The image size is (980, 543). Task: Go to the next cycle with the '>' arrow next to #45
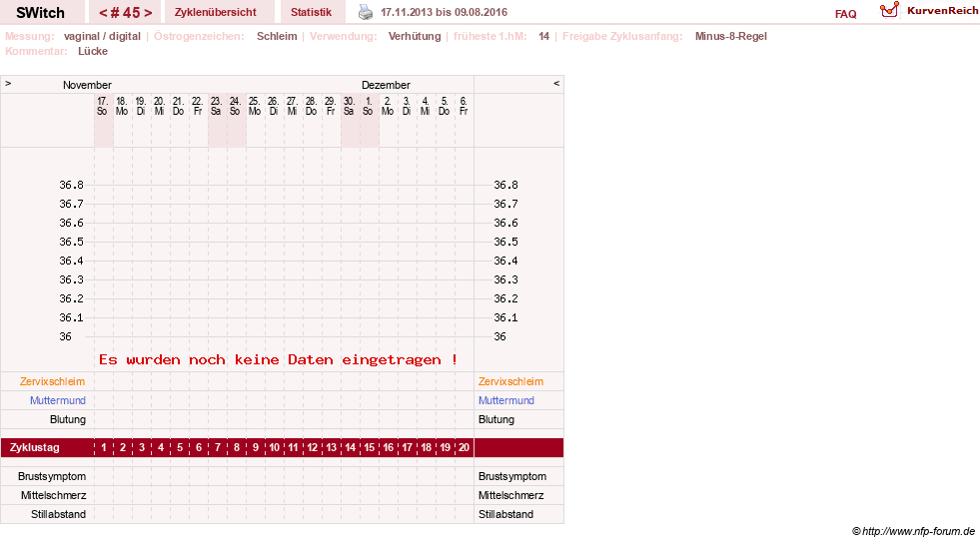[148, 13]
